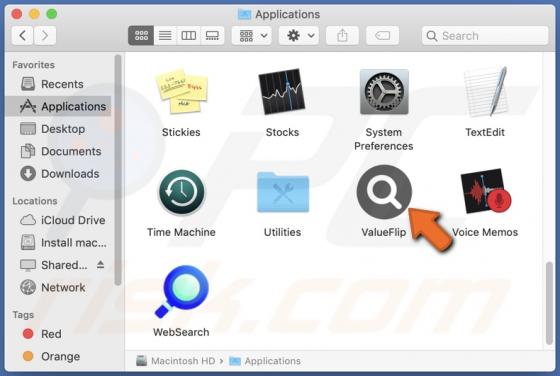The width and height of the screenshot is (560, 376).
Task: Click the Applications folder icon in title bar
Action: (x=244, y=14)
